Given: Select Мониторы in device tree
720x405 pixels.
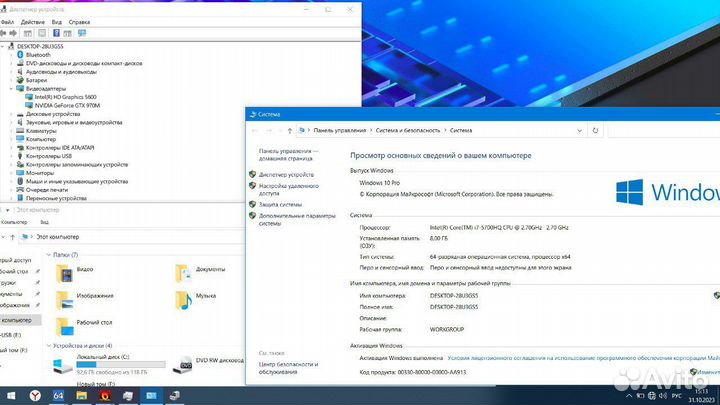Looking at the screenshot, I should click(39, 173).
